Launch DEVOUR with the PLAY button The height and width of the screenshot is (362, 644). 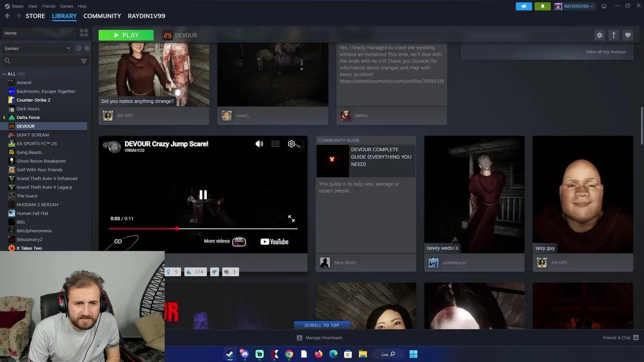pyautogui.click(x=126, y=35)
